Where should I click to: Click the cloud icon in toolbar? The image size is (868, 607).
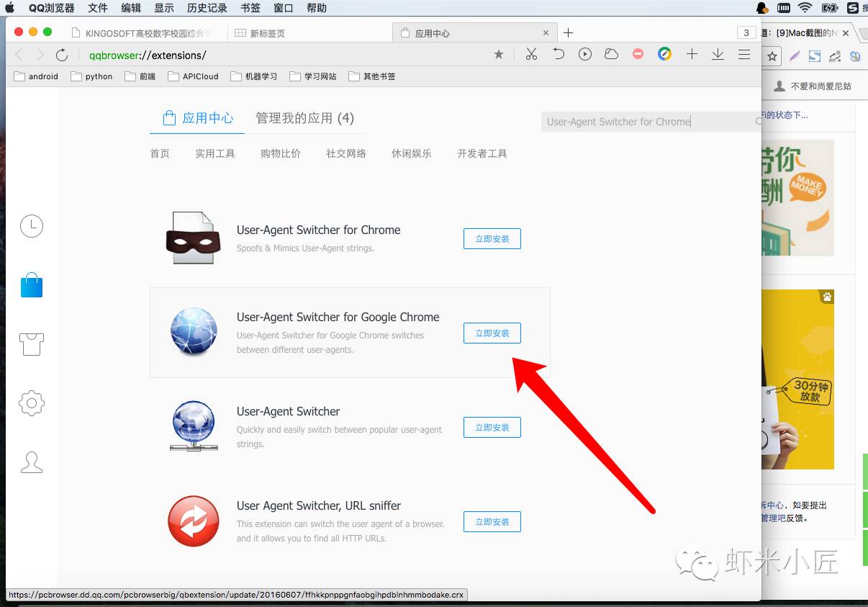pyautogui.click(x=611, y=55)
